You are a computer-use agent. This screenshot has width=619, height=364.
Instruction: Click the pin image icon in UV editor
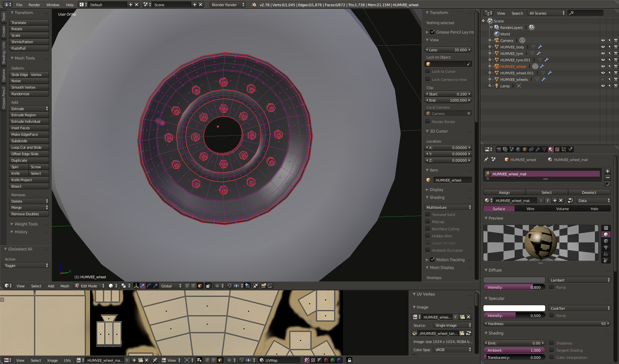point(155,360)
